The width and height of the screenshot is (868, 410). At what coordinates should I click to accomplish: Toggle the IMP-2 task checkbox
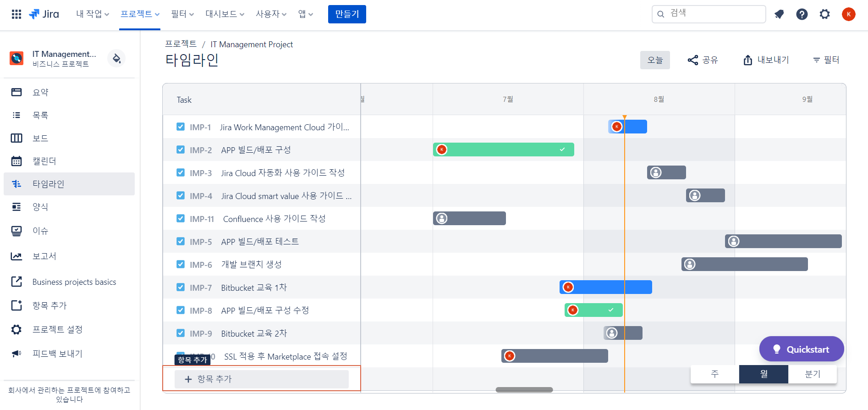point(181,150)
